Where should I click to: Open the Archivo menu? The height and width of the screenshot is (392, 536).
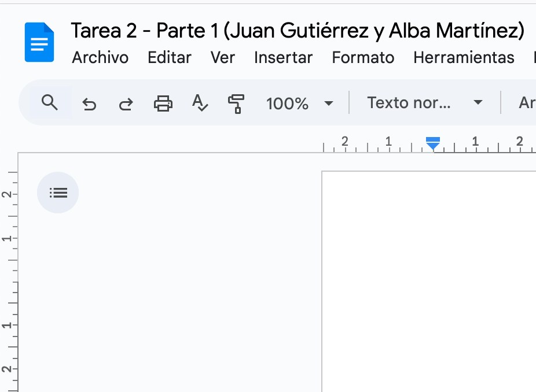[100, 58]
